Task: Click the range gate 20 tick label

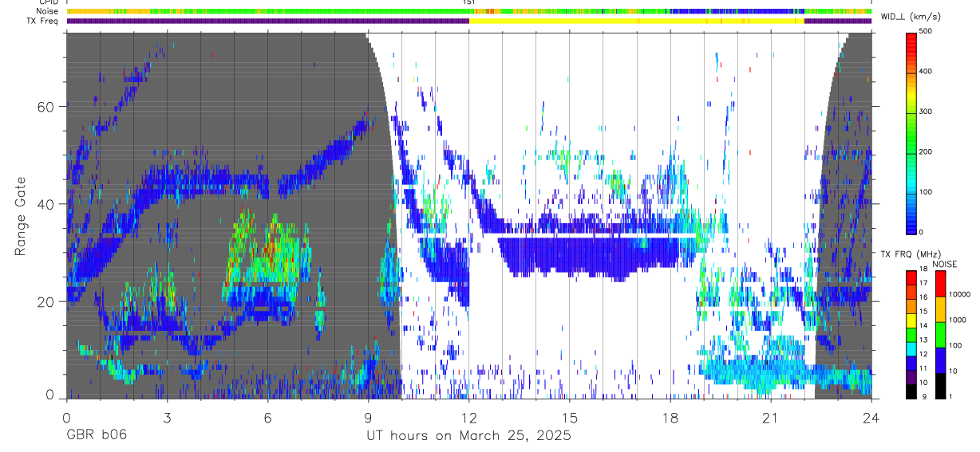Action: coord(45,301)
